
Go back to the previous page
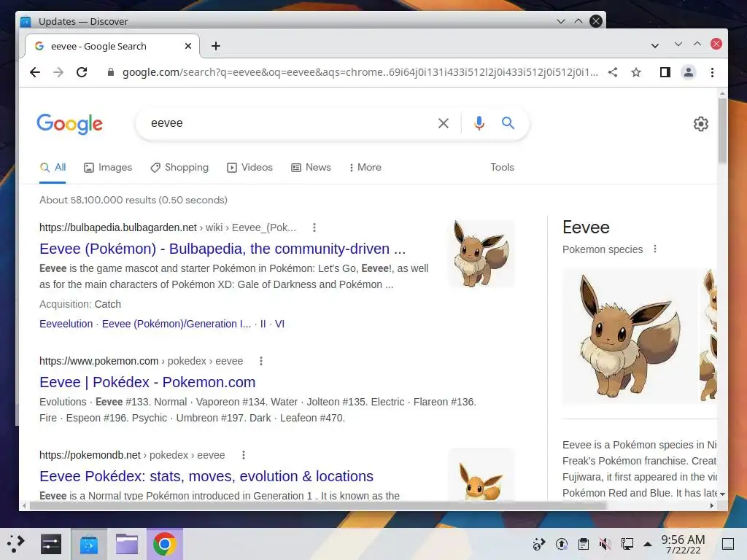pos(35,72)
